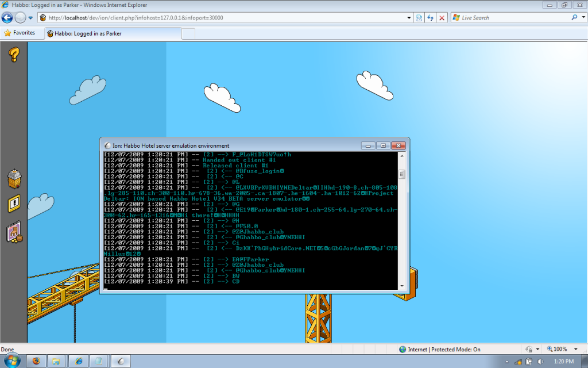Click the globe icon in the status bar

[x=403, y=349]
